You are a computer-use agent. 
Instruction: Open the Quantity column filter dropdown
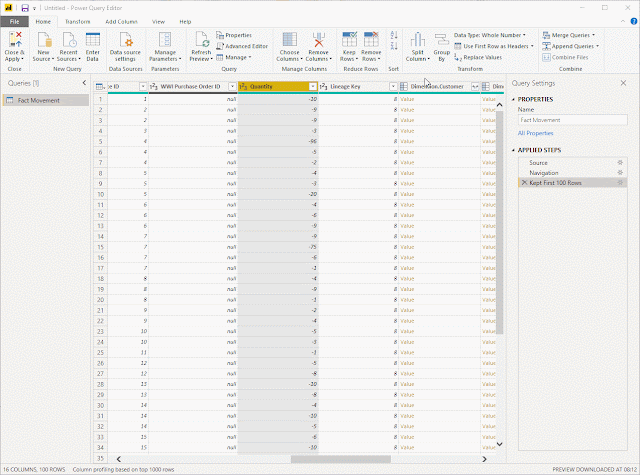click(313, 87)
